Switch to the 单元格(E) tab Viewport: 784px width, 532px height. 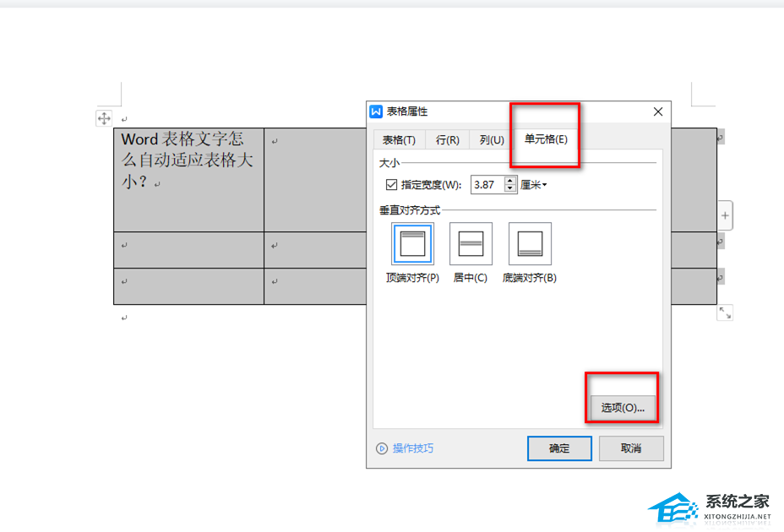coord(546,139)
